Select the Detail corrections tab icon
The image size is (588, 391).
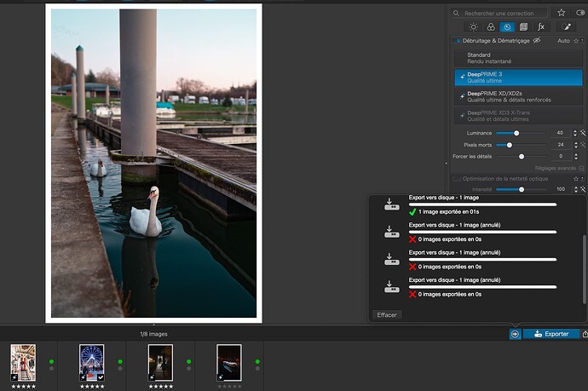coord(506,27)
